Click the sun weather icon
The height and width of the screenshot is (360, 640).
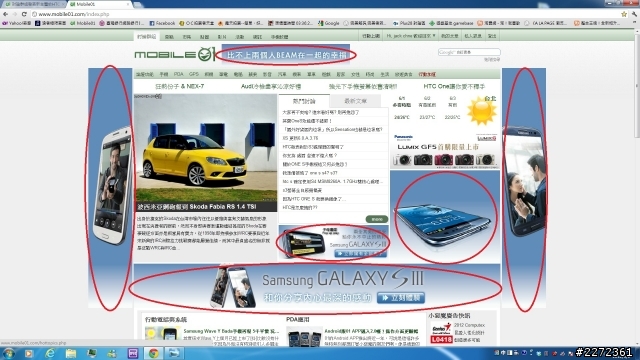pyautogui.click(x=482, y=111)
